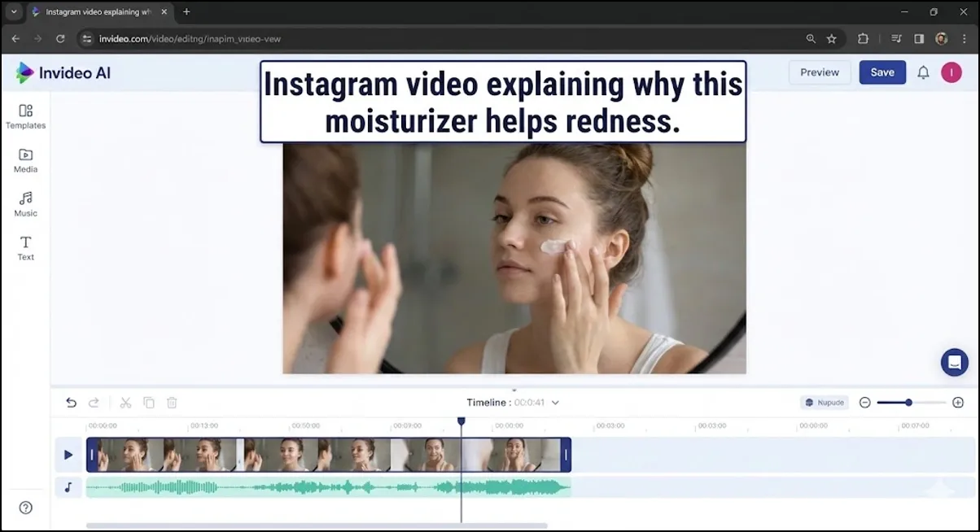
Task: Open notifications via the bell
Action: 923,72
